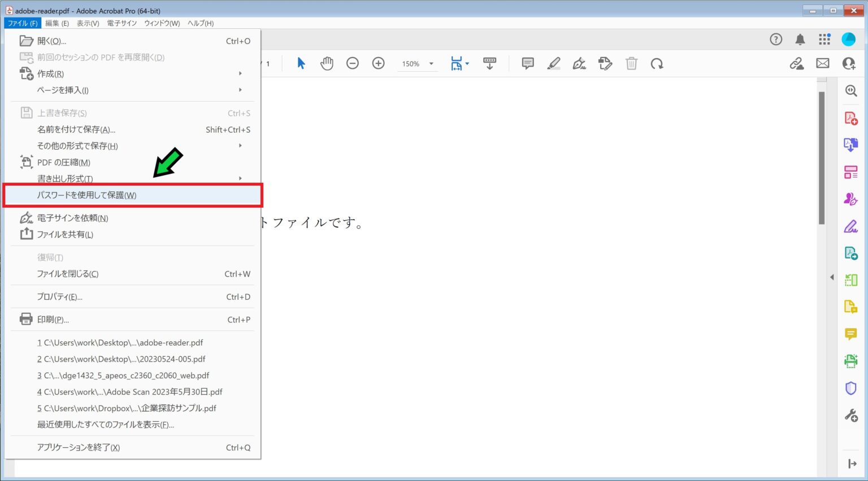The width and height of the screenshot is (868, 481).
Task: Select パスワードを使用して保護(W)
Action: pos(133,195)
